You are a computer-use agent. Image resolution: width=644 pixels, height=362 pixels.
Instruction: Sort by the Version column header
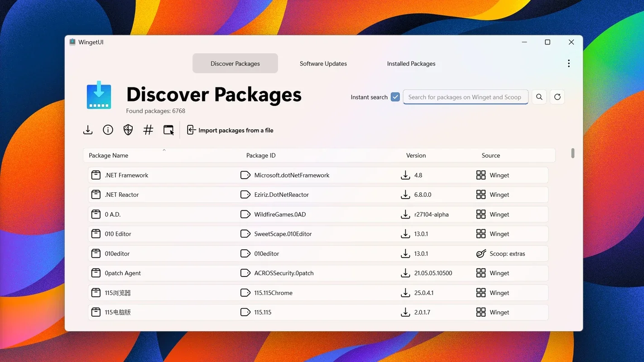click(x=416, y=155)
